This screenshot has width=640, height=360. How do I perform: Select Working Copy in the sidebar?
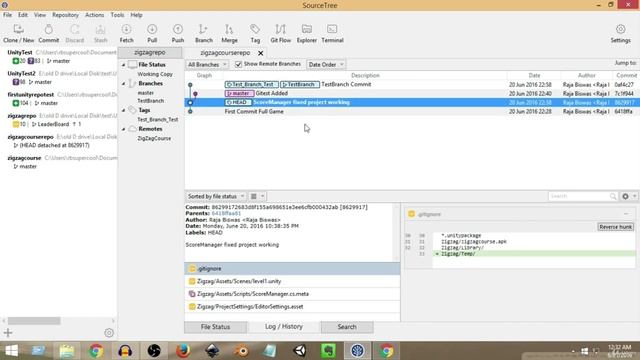point(155,74)
